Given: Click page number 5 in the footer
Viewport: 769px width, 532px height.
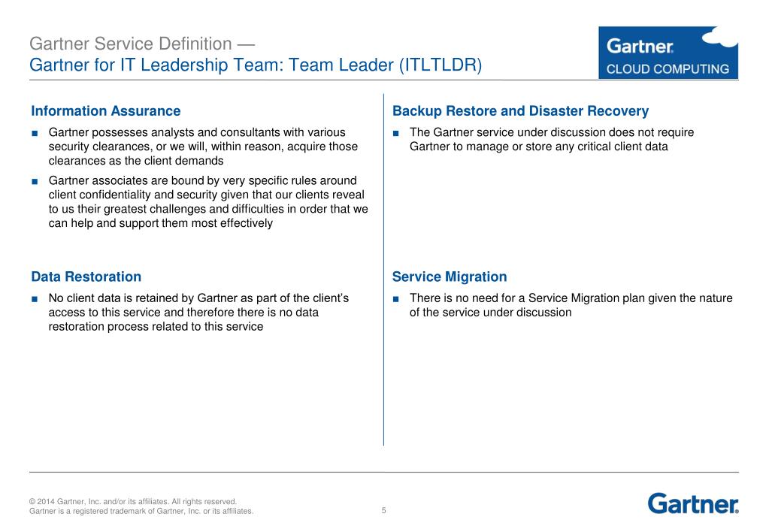Looking at the screenshot, I should (x=384, y=510).
